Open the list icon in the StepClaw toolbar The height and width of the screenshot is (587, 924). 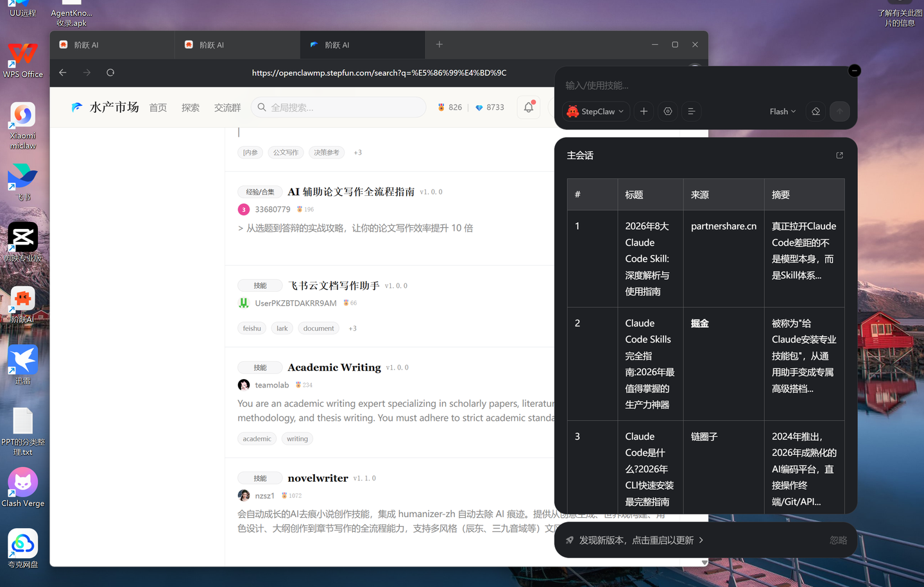point(691,111)
